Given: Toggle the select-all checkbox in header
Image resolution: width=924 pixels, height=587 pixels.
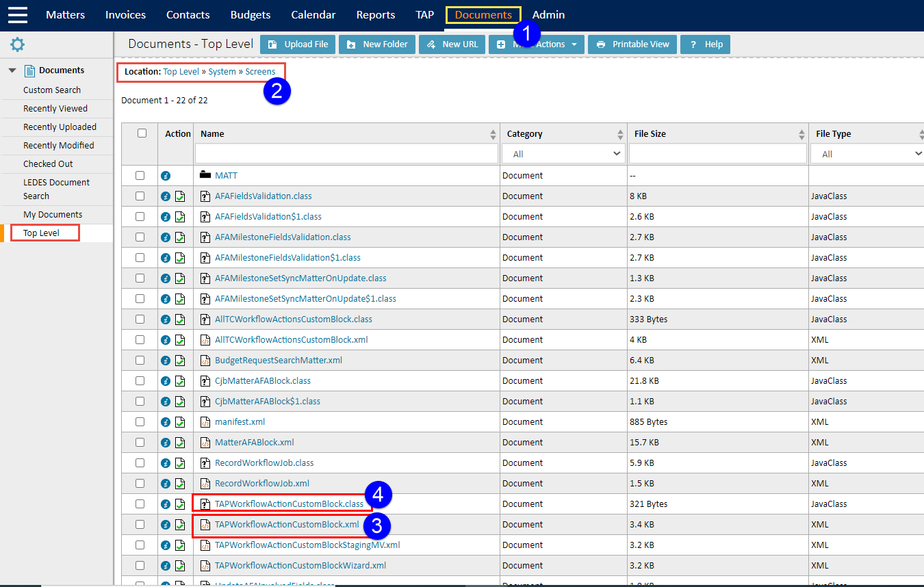Looking at the screenshot, I should [142, 133].
